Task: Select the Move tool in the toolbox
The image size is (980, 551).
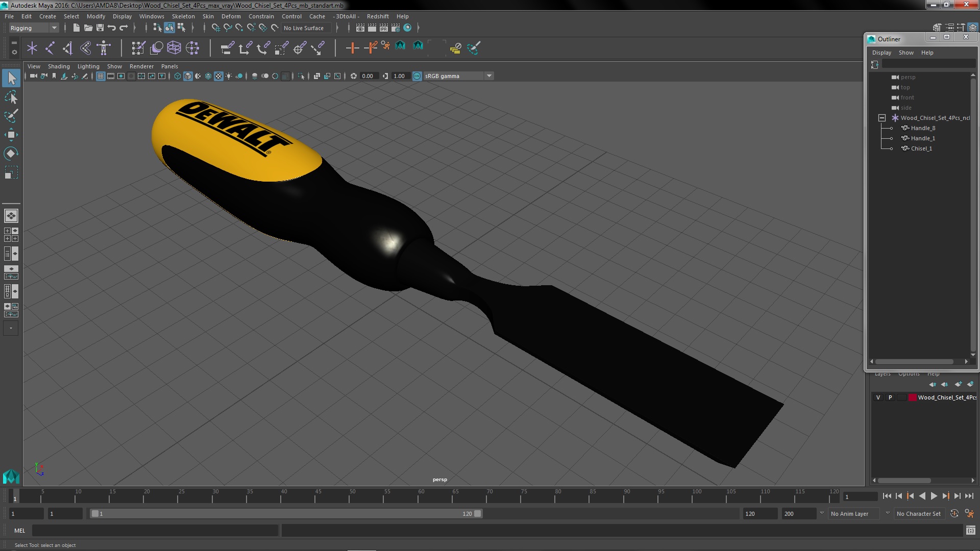Action: [11, 135]
